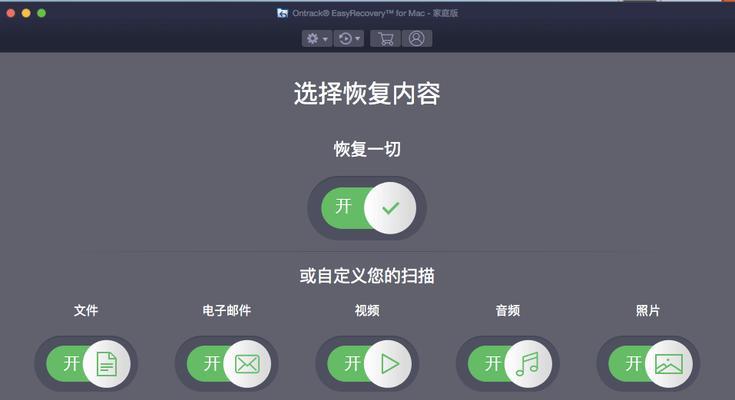Switch off the 音频 recovery toggle
The height and width of the screenshot is (400, 735).
point(510,364)
